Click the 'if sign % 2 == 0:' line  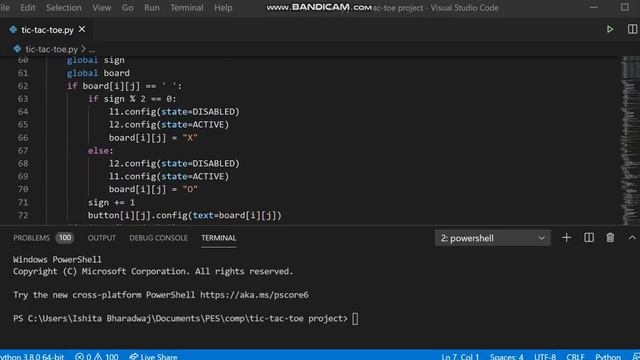(132, 99)
